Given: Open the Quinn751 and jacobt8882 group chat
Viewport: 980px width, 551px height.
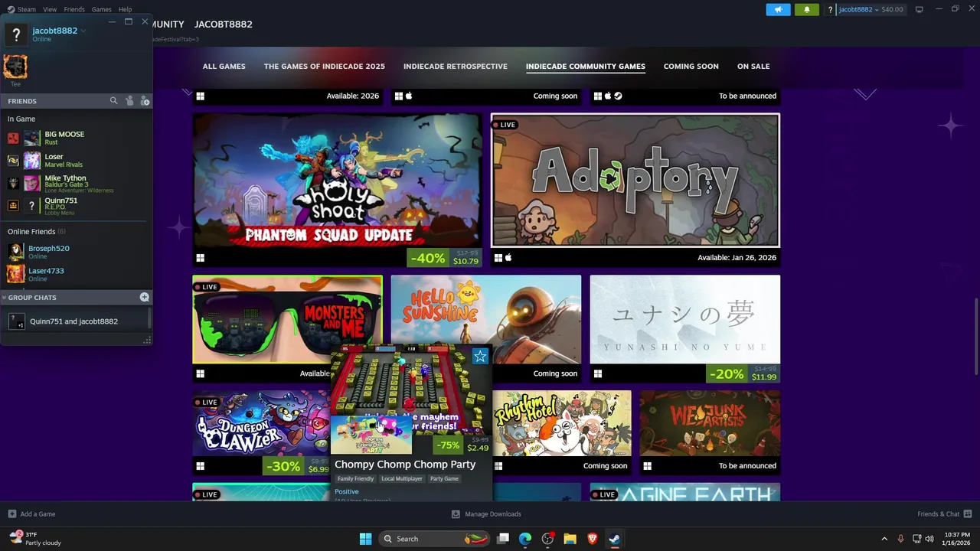Looking at the screenshot, I should [75, 321].
